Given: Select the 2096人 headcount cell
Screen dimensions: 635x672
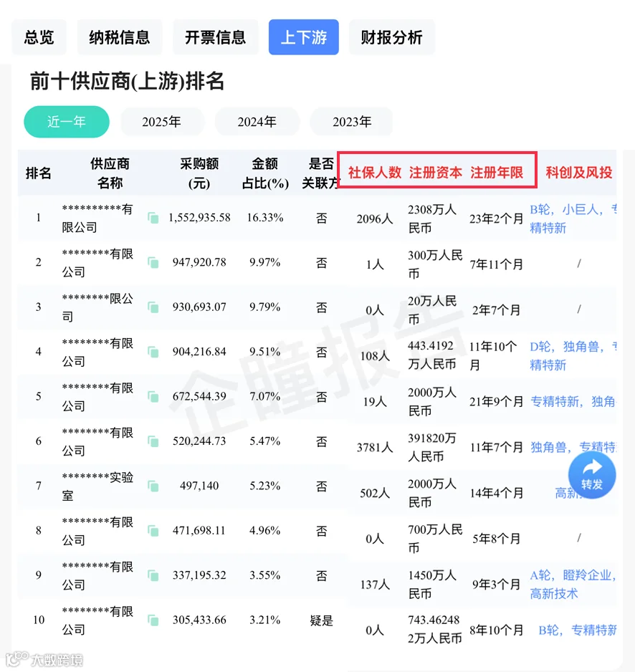Looking at the screenshot, I should 375,219.
